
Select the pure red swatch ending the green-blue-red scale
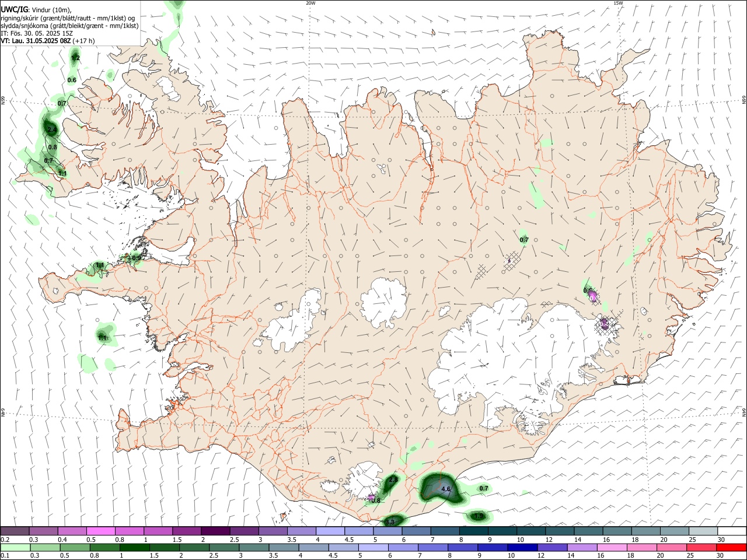point(731,547)
